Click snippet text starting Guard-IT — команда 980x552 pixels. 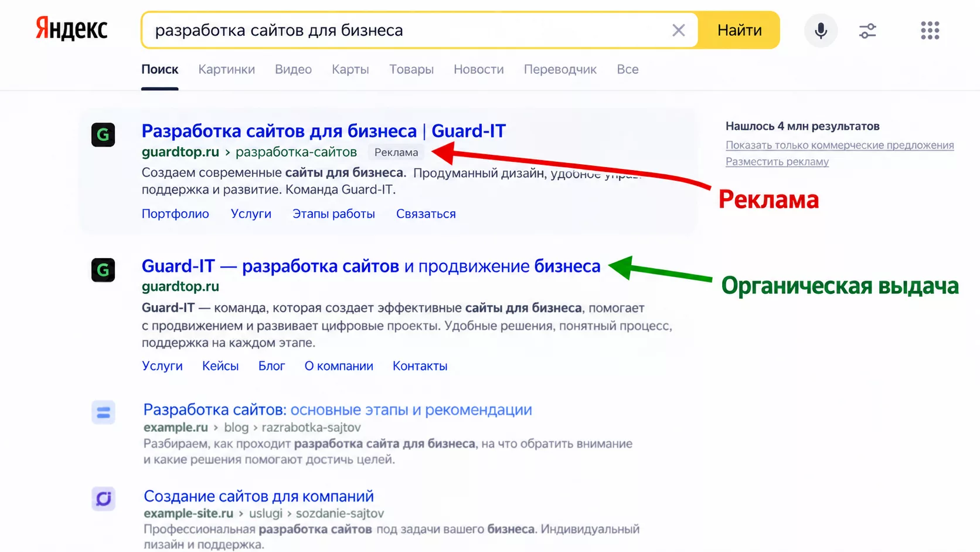coord(406,325)
